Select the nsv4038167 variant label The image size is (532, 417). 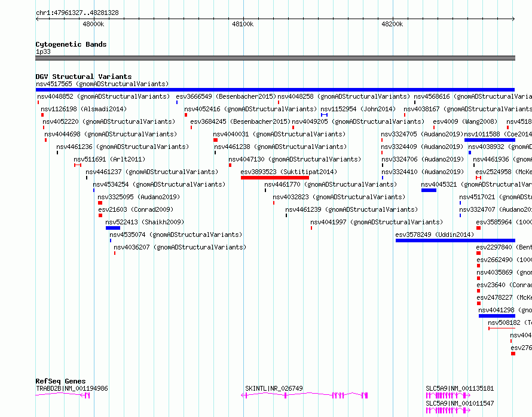pyautogui.click(x=467, y=109)
